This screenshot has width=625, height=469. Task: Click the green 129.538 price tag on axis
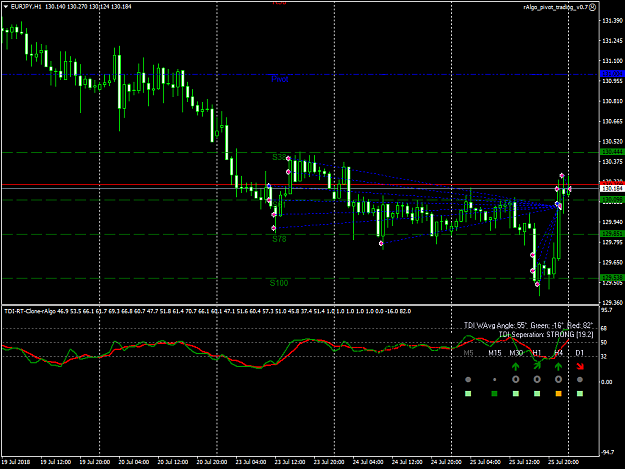(611, 278)
